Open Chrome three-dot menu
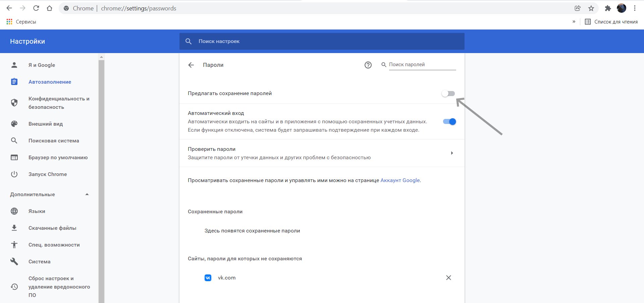 tap(635, 8)
